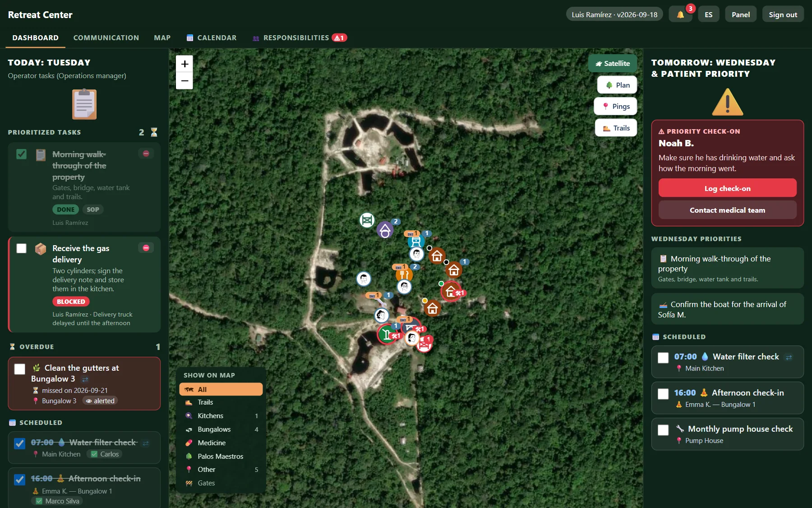Open the notifications bell
Image resolution: width=812 pixels, height=508 pixels.
pyautogui.click(x=680, y=14)
